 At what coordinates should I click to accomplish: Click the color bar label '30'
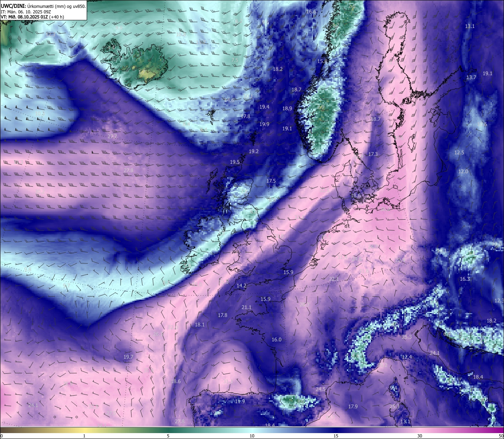coord(420,436)
